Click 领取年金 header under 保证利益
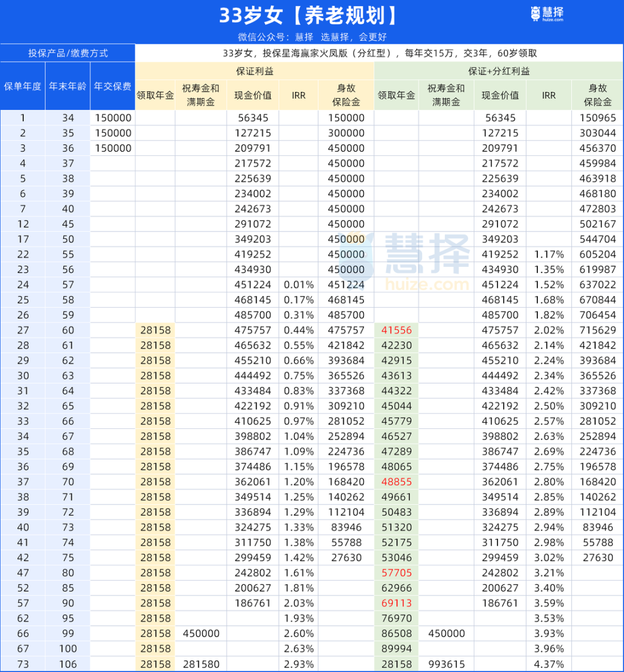624x672 pixels. [x=155, y=95]
